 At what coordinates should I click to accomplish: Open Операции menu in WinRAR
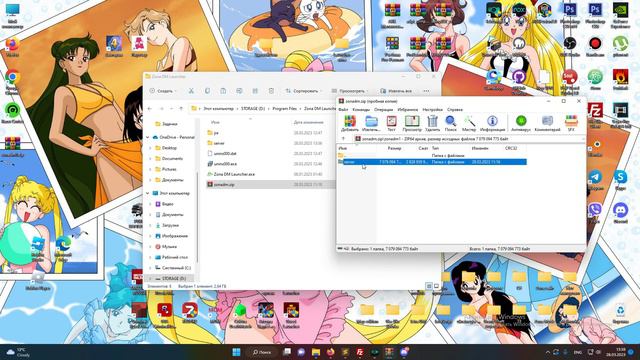click(x=383, y=109)
